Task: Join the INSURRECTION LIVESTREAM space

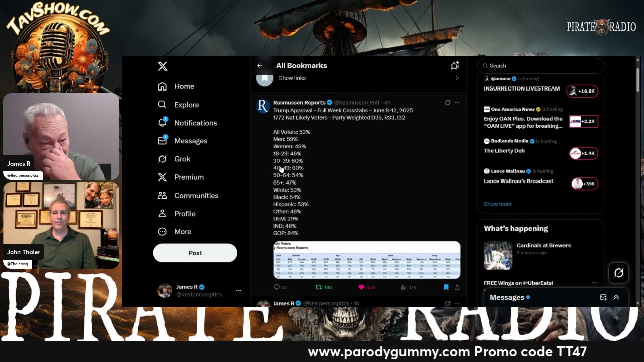Action: (522, 88)
